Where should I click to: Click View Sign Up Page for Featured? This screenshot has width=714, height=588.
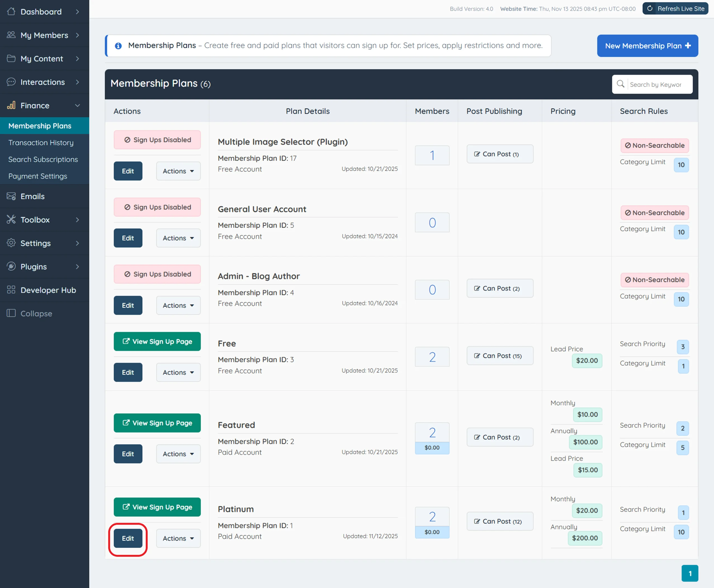coord(157,423)
